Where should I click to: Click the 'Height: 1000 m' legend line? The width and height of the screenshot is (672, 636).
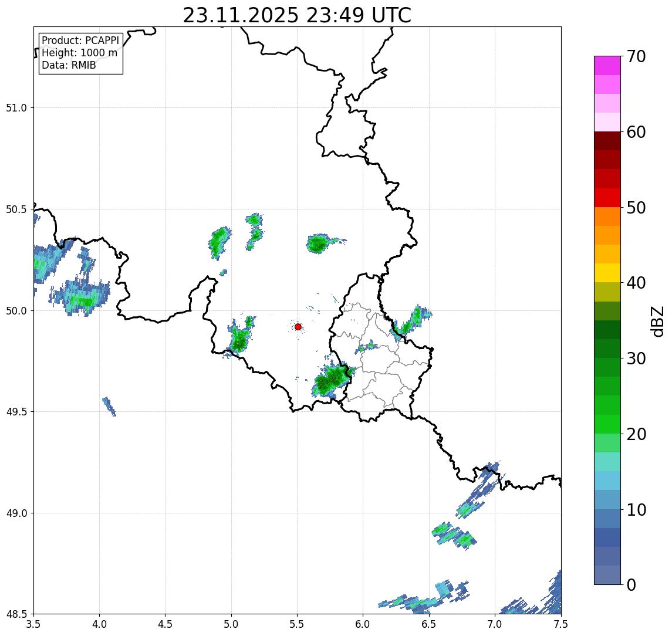click(79, 53)
